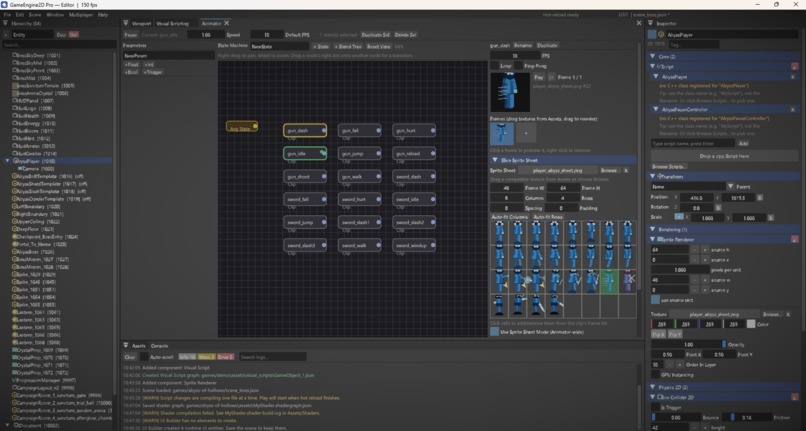Toggle the scale lock icon
The width and height of the screenshot is (806, 431).
(x=679, y=217)
